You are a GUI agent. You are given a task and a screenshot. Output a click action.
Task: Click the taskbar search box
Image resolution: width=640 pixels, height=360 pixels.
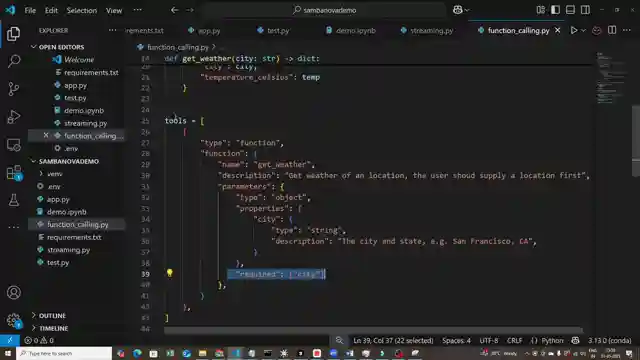pyautogui.click(x=64, y=353)
